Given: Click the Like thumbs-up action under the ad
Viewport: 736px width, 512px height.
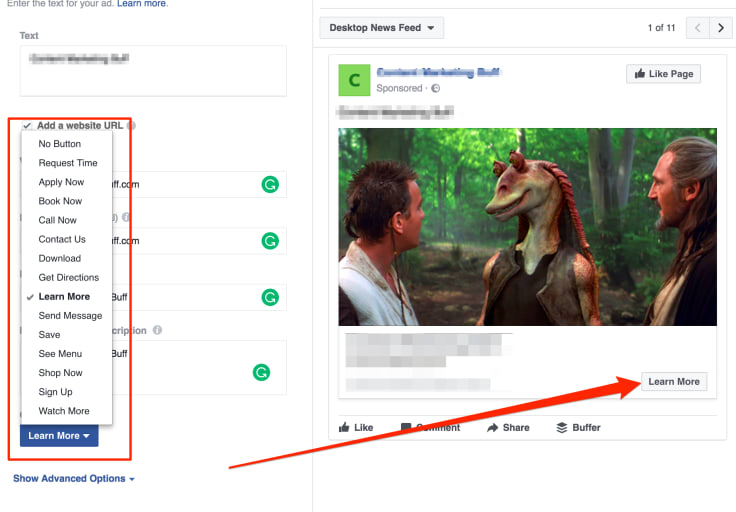Looking at the screenshot, I should pos(356,428).
